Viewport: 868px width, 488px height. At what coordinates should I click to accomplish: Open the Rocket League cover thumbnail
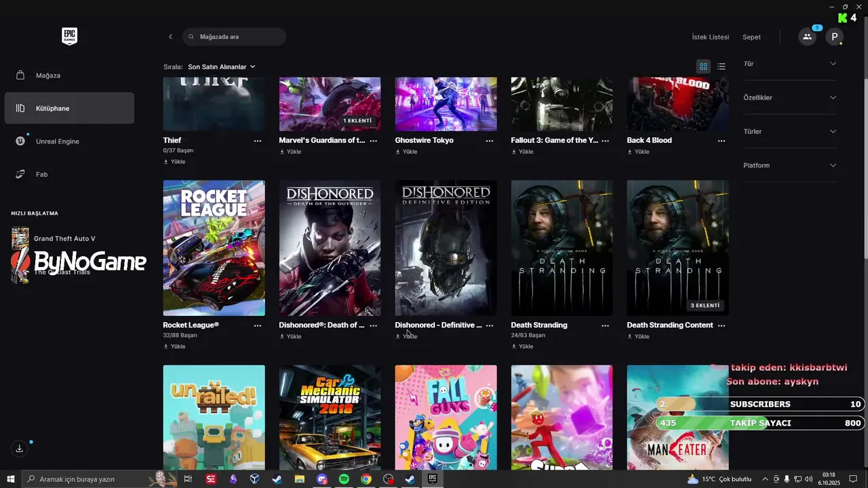(214, 248)
